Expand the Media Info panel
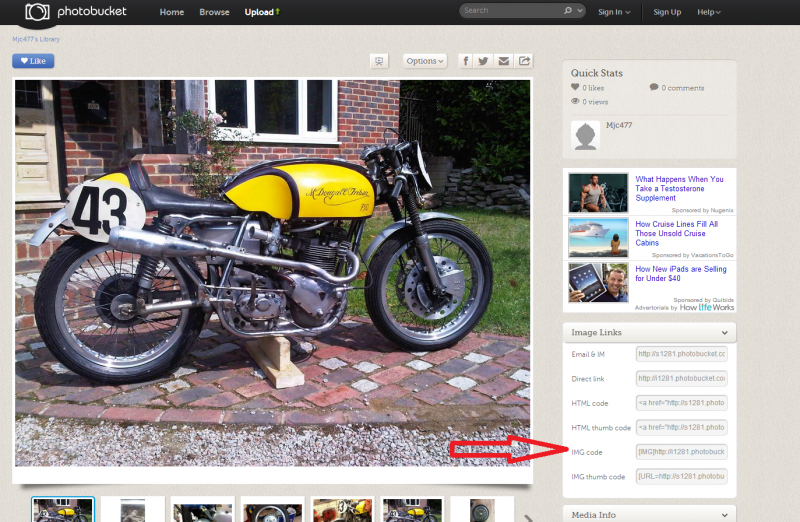Screen dimensions: 800x522 point(724,514)
